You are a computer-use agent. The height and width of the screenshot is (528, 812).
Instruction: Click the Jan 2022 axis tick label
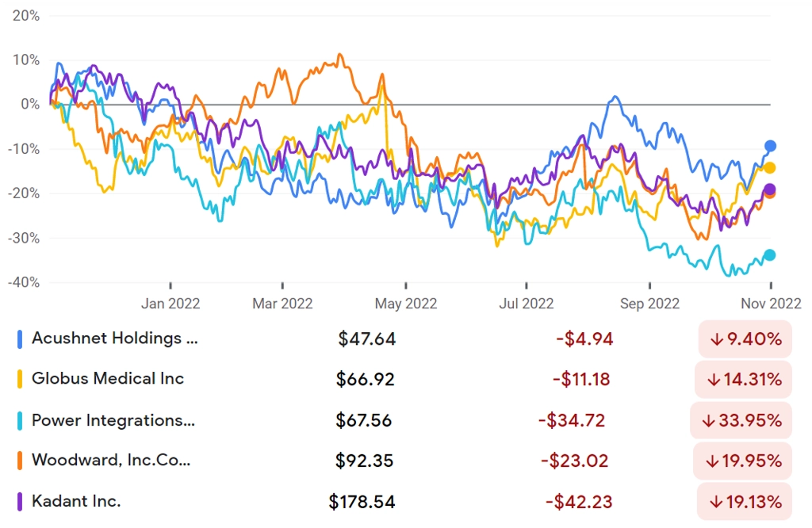pyautogui.click(x=170, y=304)
